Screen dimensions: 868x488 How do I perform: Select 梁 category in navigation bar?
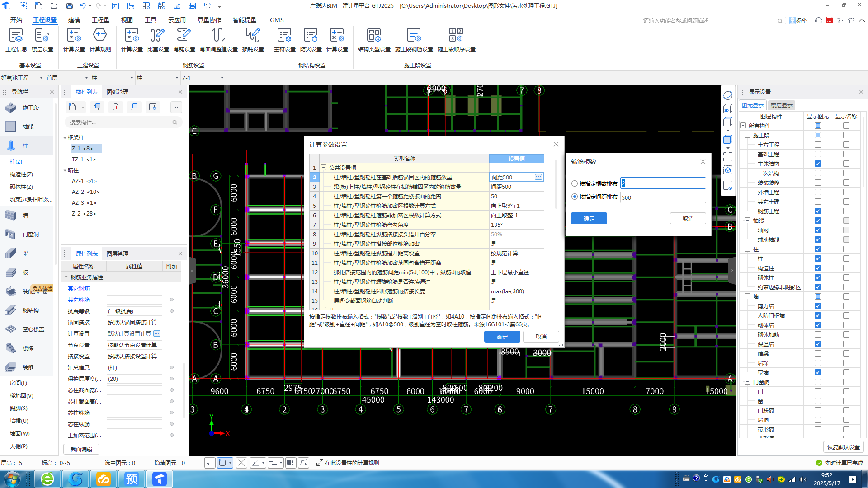pos(27,253)
